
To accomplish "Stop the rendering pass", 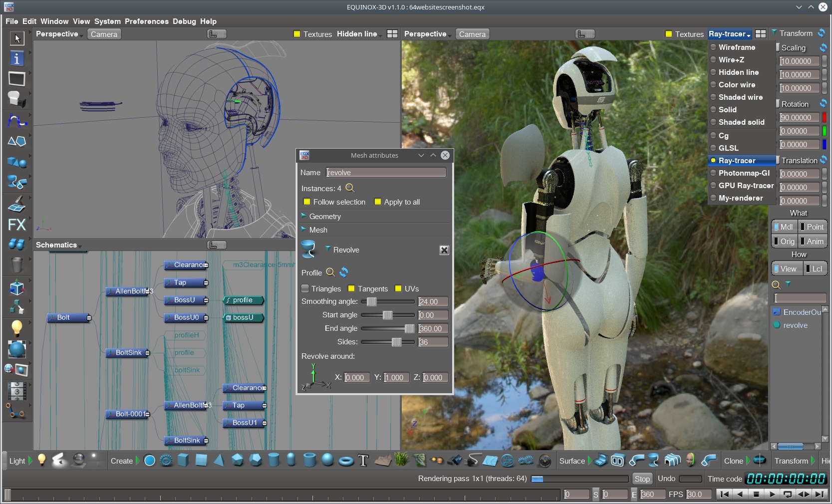I will (642, 479).
